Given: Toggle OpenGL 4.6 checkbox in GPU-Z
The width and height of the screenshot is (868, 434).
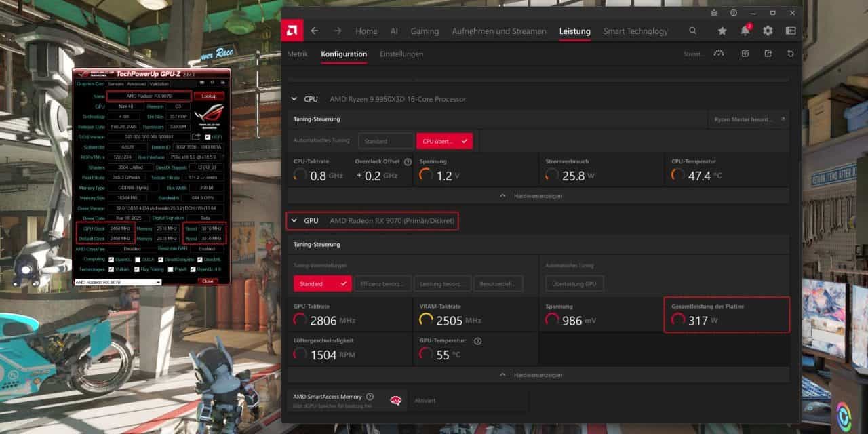Looking at the screenshot, I should pyautogui.click(x=193, y=269).
